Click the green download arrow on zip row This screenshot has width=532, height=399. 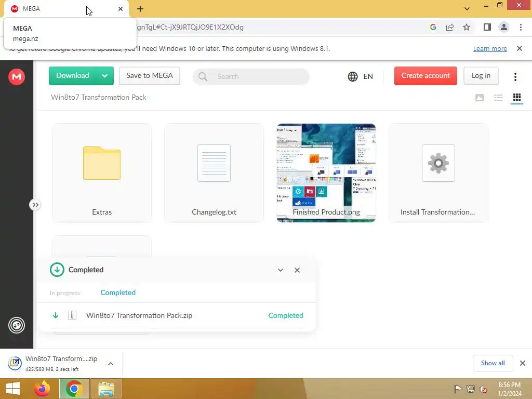pos(56,315)
